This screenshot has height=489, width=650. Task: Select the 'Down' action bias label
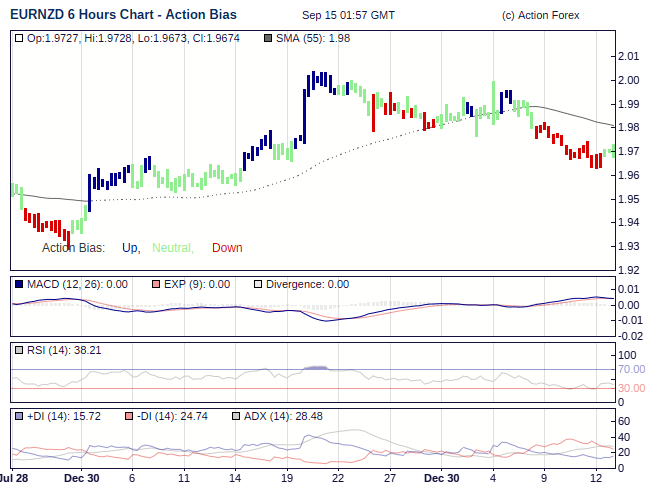tap(227, 248)
